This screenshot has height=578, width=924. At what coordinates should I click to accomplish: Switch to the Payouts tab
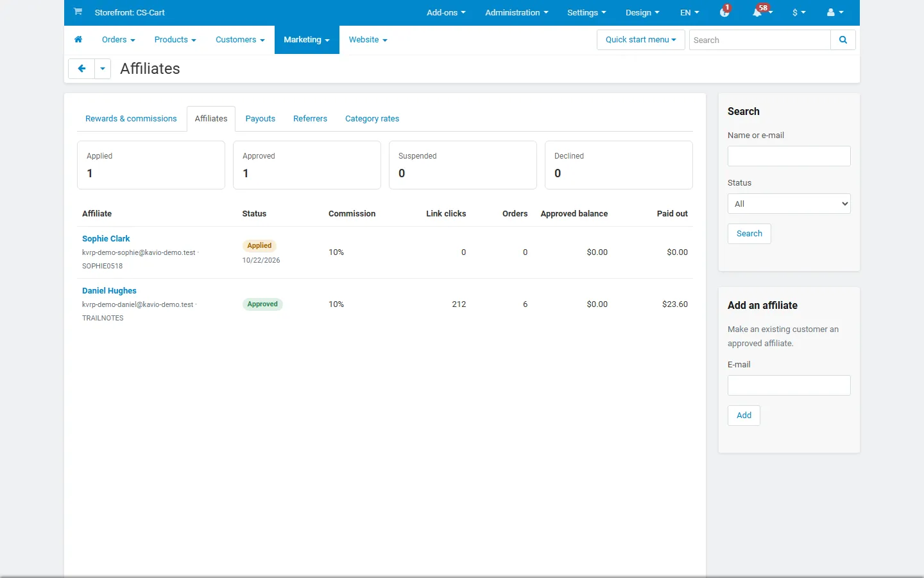point(261,119)
